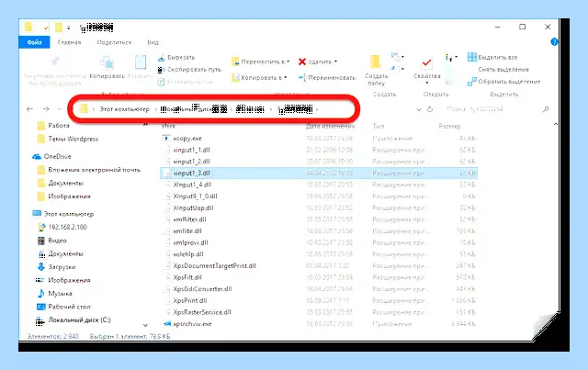Click Скопировать путь (Copy path)
Screen dimensions: 588x370
pos(189,70)
